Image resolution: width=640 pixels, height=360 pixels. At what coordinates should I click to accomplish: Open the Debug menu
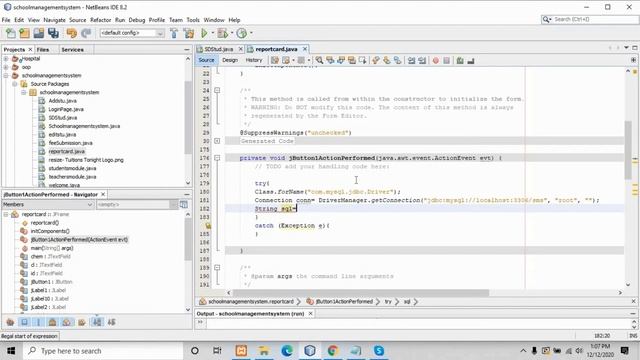coord(137,20)
